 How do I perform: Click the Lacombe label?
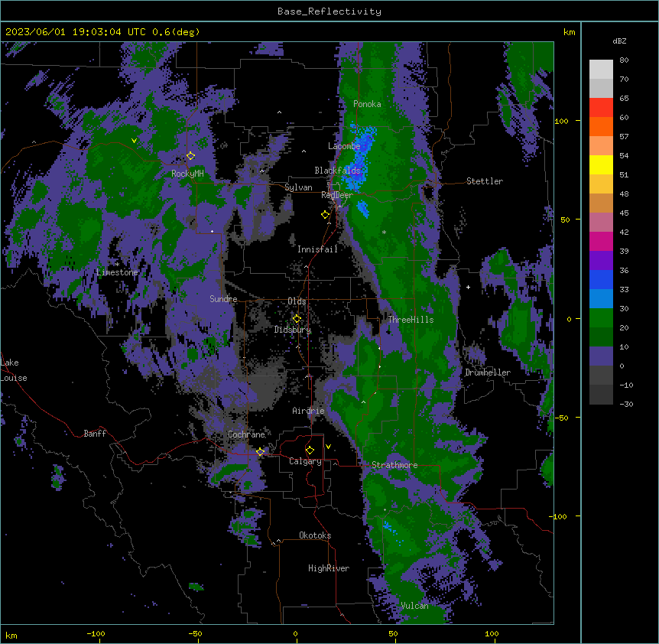pyautogui.click(x=344, y=146)
